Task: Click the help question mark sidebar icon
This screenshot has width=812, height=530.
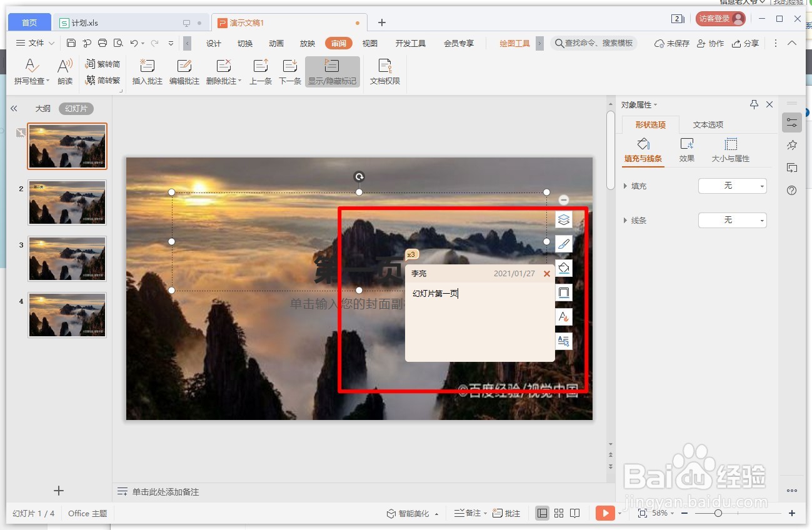Action: coord(792,191)
